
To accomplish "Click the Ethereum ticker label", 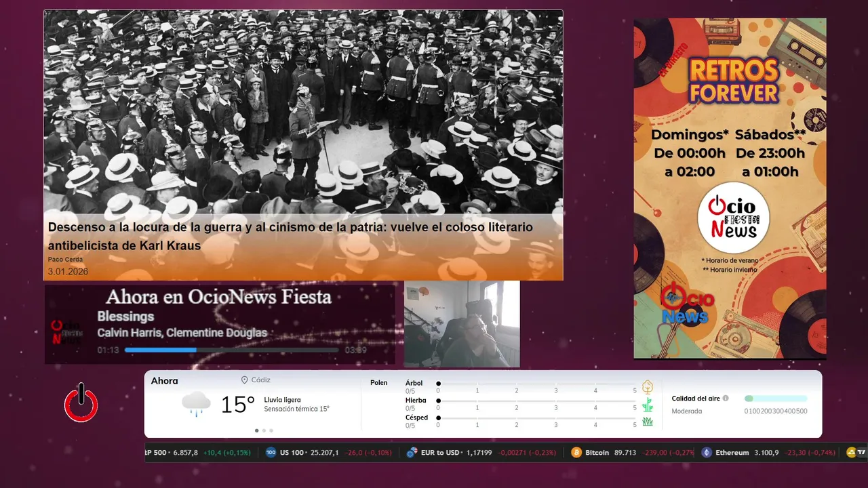I will 732,453.
